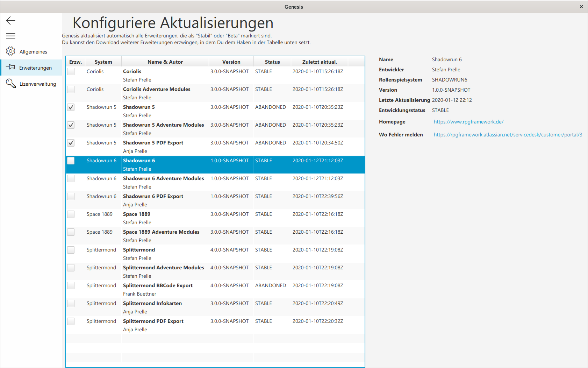
Task: Enable the Splittermond PDF Export checkbox
Action: click(71, 321)
